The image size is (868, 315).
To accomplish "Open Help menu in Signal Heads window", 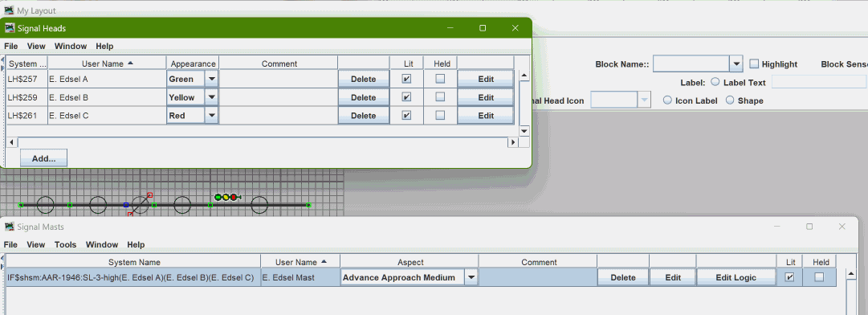I will tap(104, 46).
